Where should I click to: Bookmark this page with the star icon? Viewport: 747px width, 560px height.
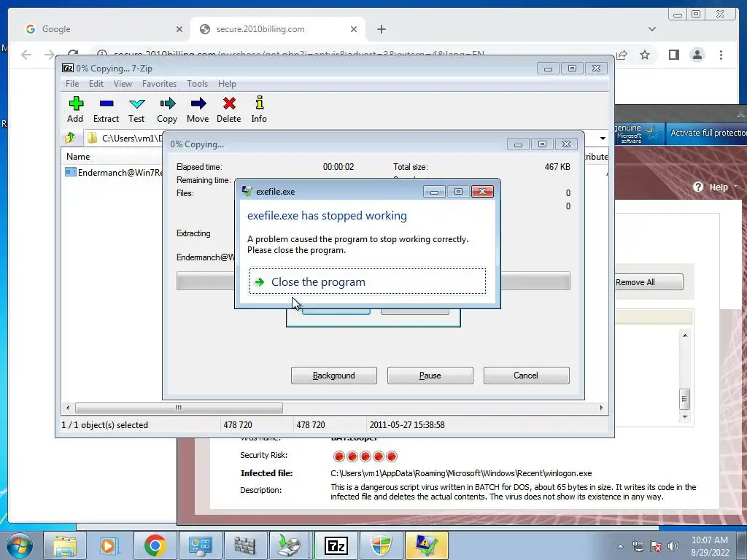tap(645, 55)
